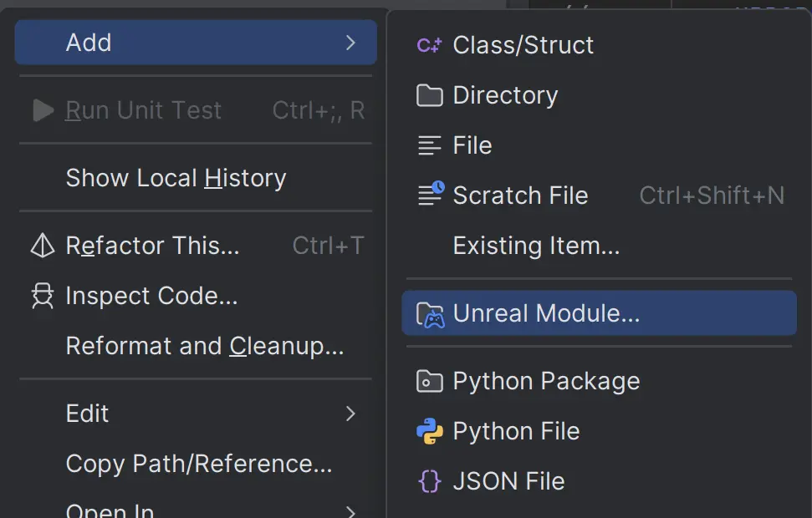This screenshot has width=812, height=518.
Task: Click the Edit menu item text
Action: tap(87, 414)
